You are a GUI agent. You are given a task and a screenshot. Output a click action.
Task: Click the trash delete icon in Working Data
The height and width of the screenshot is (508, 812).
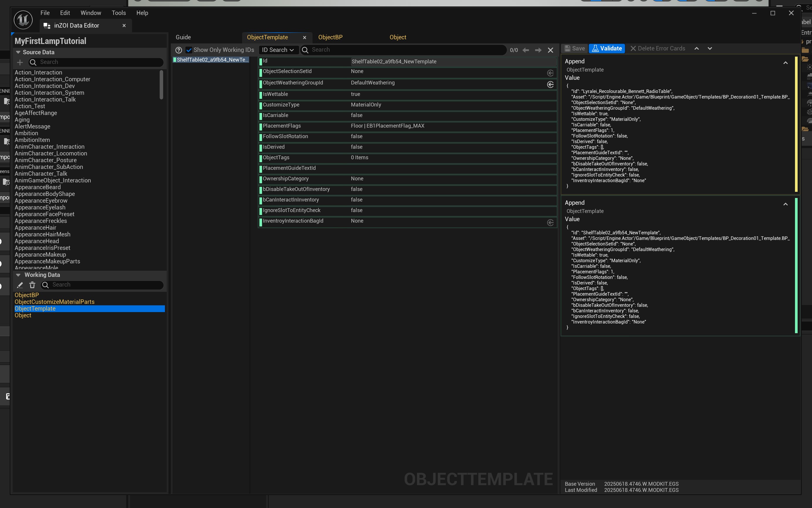tap(32, 285)
